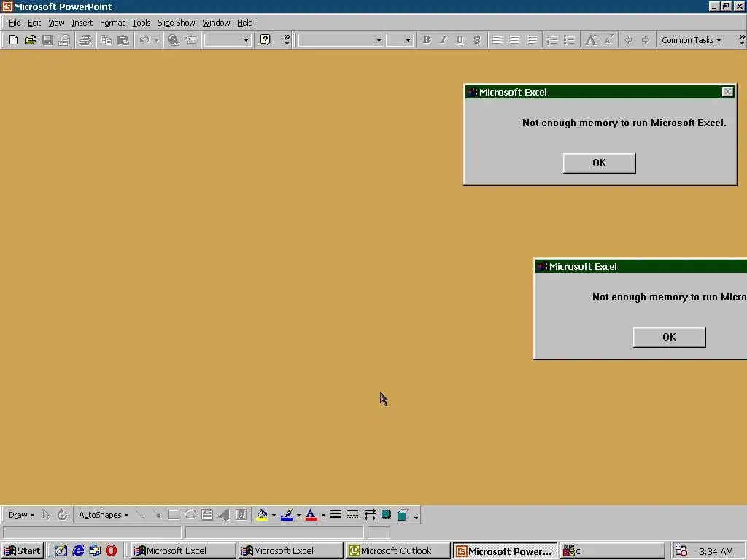
Task: Select the Line drawing tool
Action: [140, 515]
